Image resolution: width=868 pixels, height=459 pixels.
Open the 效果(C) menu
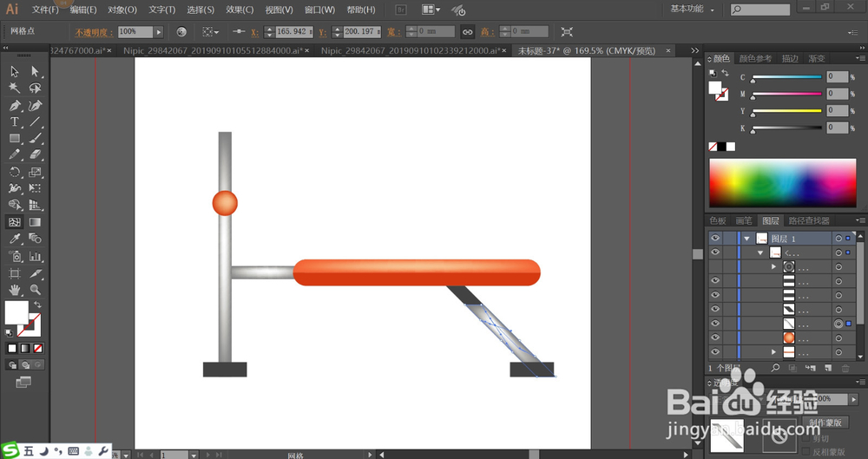pos(240,10)
